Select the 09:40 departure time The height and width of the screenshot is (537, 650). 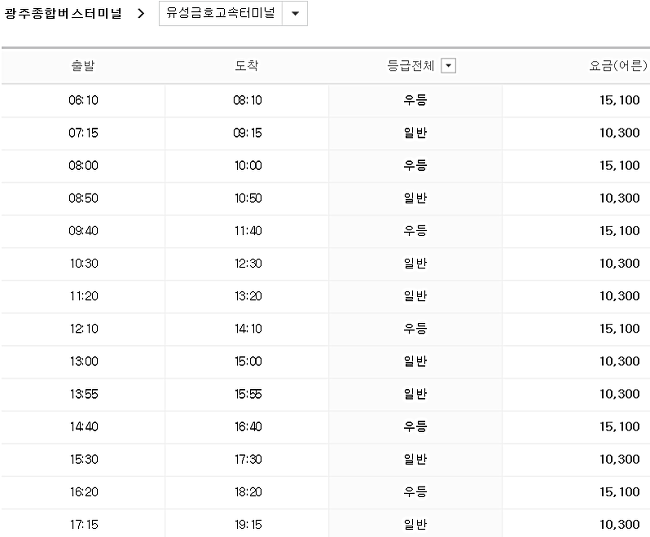(x=83, y=231)
